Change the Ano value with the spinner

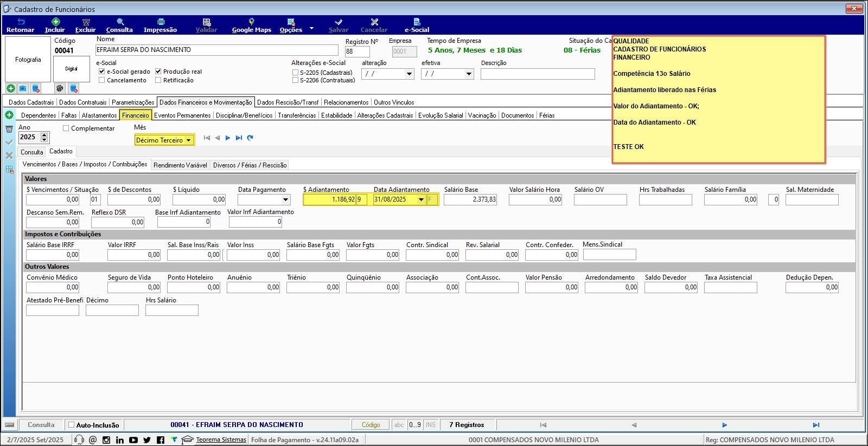[x=44, y=138]
